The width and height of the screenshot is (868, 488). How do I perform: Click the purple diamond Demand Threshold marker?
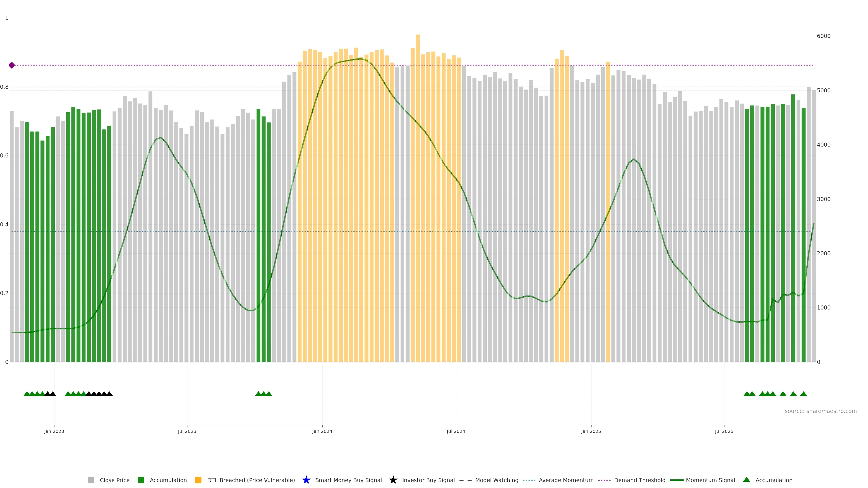[12, 65]
